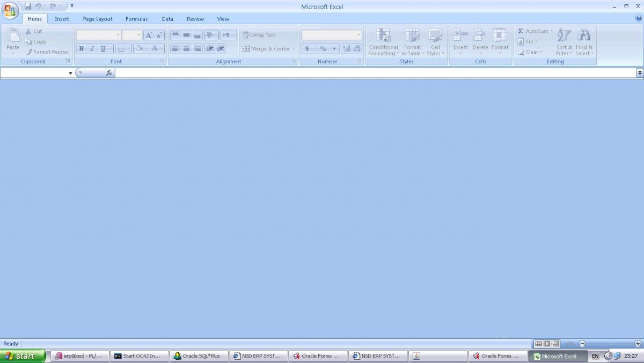Screen dimensions: 644x363
Task: Click the Windows Start button
Action: (x=23, y=356)
